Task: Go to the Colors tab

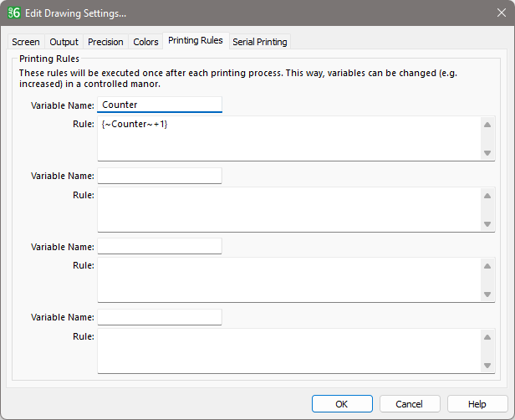Action: (145, 42)
